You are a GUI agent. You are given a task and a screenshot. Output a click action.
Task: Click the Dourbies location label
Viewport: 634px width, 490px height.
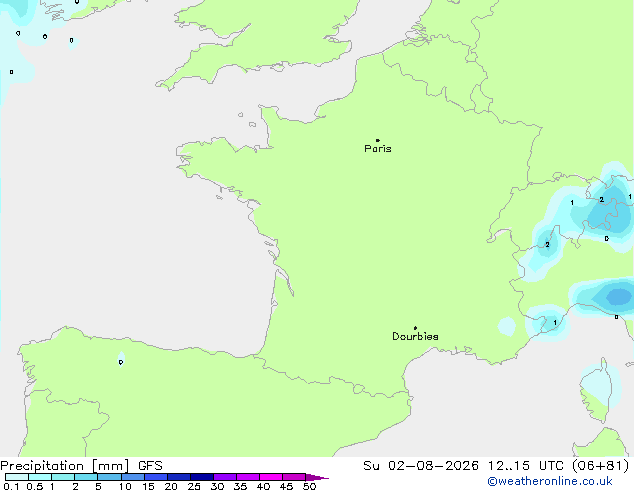[x=415, y=336]
